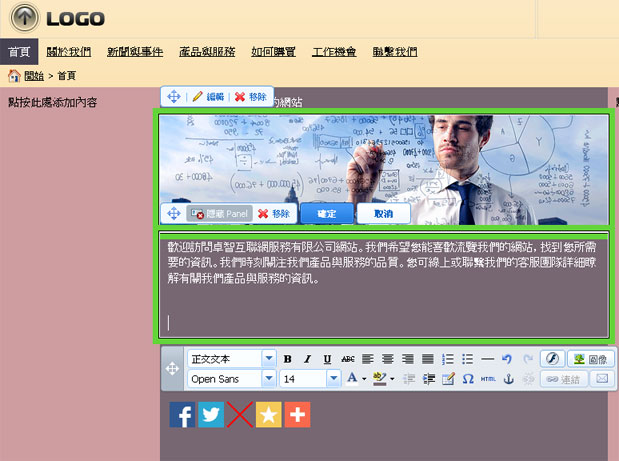Open the font size 14 dropdown
The image size is (619, 461).
click(333, 379)
